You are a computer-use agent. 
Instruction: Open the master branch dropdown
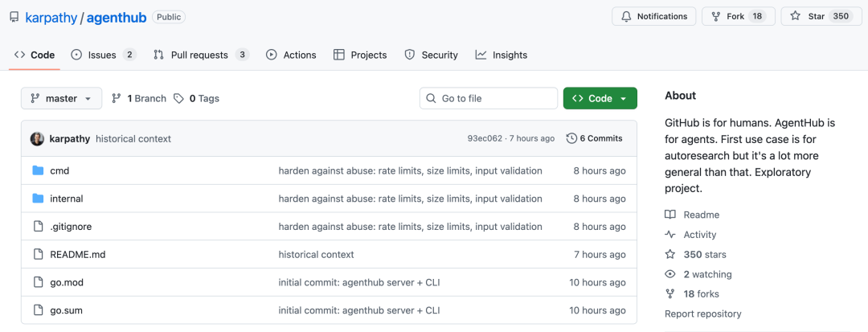tap(61, 98)
